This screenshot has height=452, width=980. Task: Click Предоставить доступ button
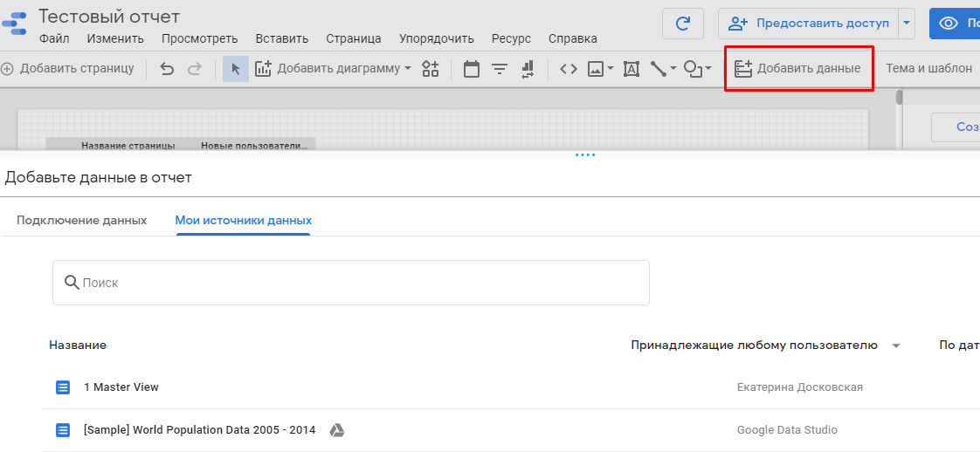[808, 24]
